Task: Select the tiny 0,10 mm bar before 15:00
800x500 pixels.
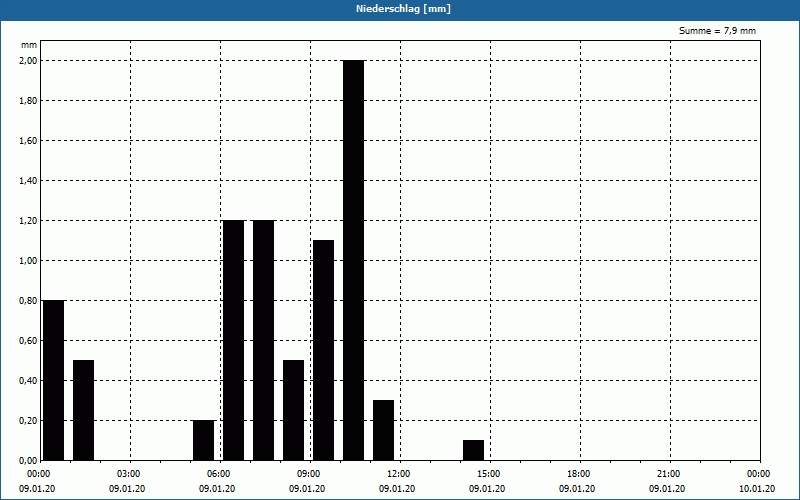Action: coord(473,450)
